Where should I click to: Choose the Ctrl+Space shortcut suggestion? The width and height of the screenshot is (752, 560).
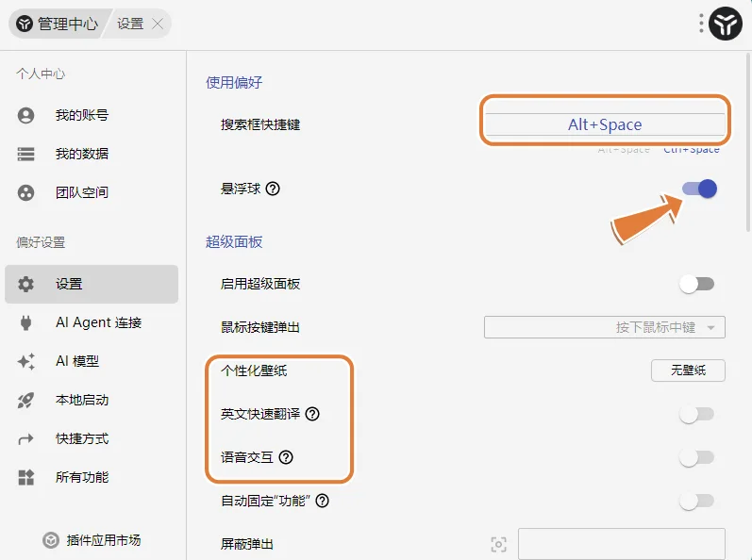click(691, 149)
